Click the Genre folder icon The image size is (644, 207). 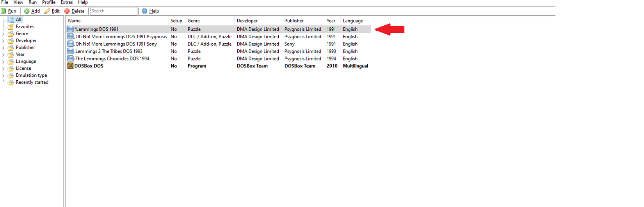[x=11, y=34]
